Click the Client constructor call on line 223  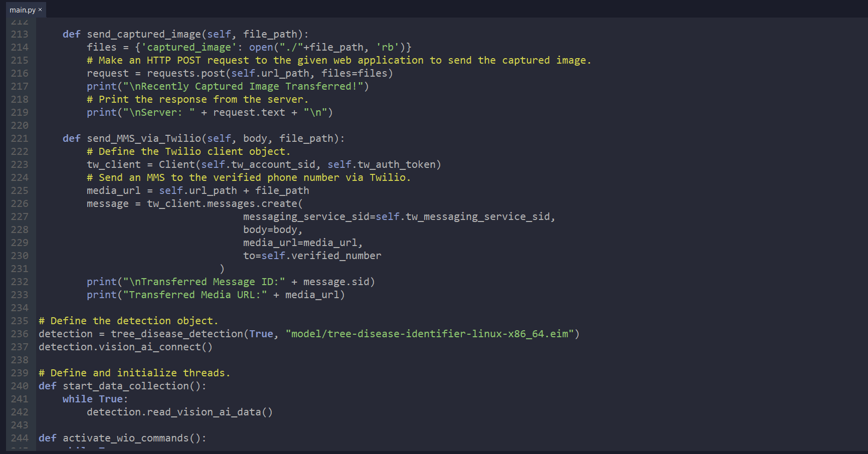177,164
